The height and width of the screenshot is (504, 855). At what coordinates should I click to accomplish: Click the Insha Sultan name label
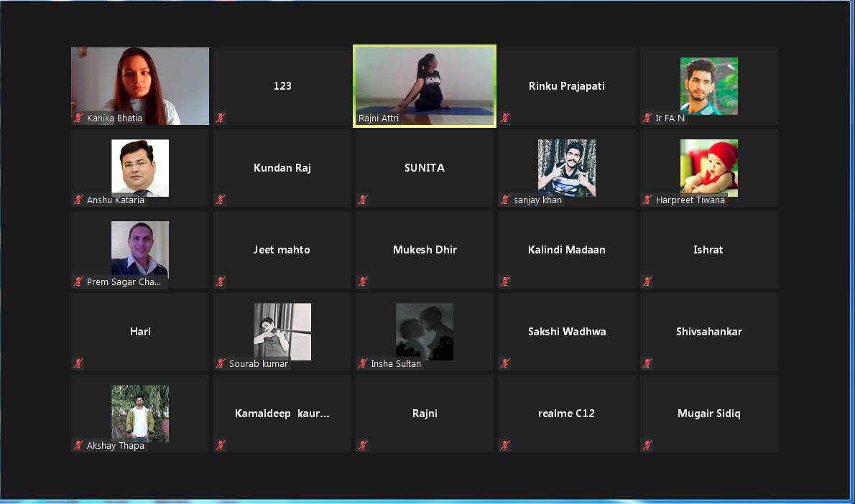[x=396, y=363]
